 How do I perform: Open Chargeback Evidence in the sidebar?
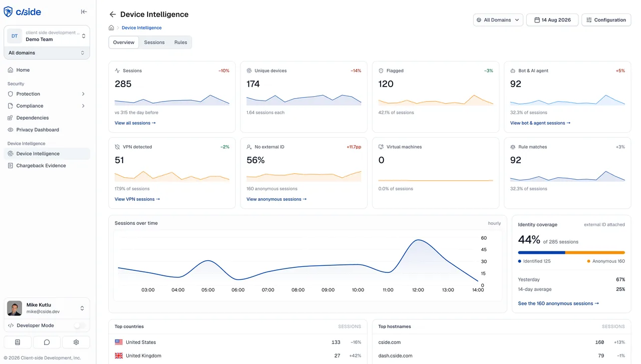(47, 166)
